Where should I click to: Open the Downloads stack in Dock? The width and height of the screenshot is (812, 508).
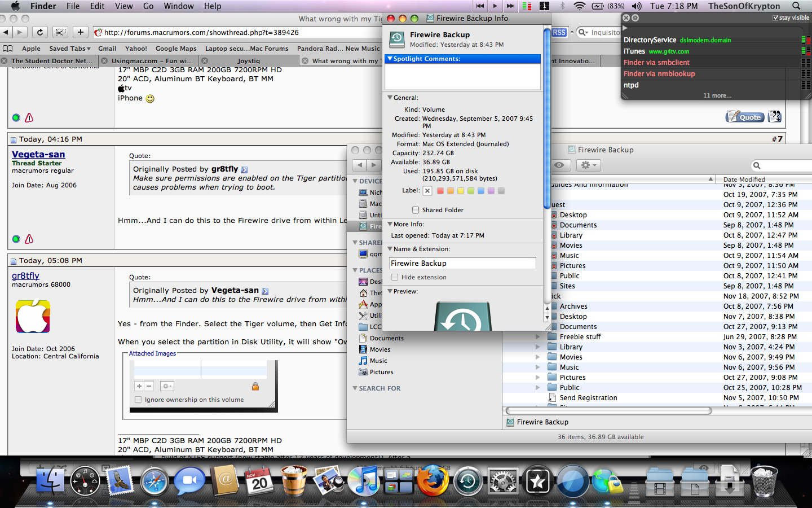point(729,481)
